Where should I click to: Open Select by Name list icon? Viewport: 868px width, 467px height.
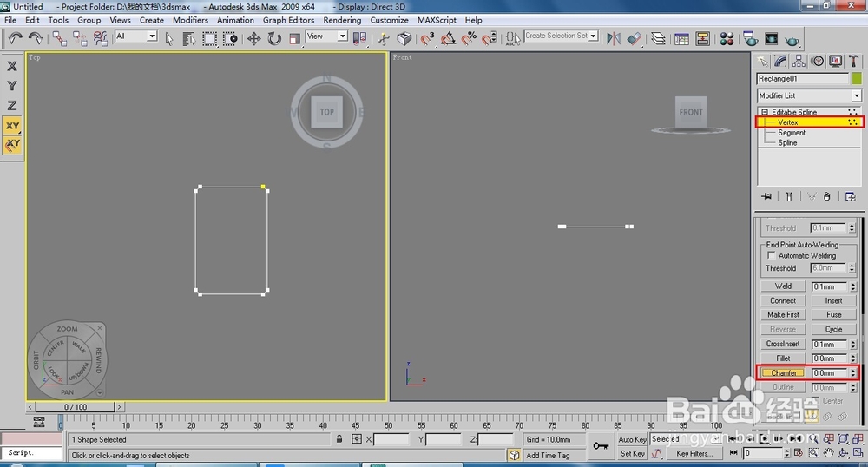pos(188,38)
